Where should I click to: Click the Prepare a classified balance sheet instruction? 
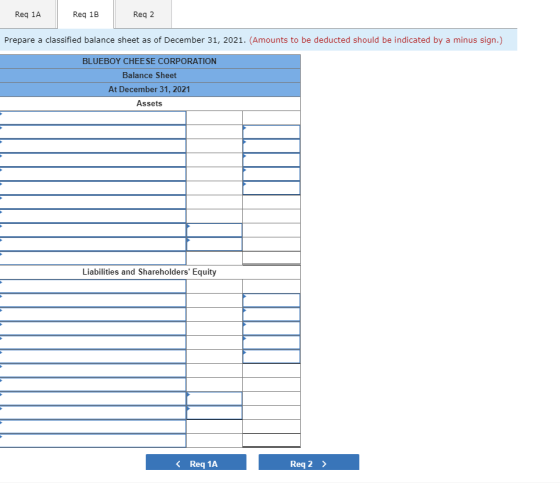point(125,40)
